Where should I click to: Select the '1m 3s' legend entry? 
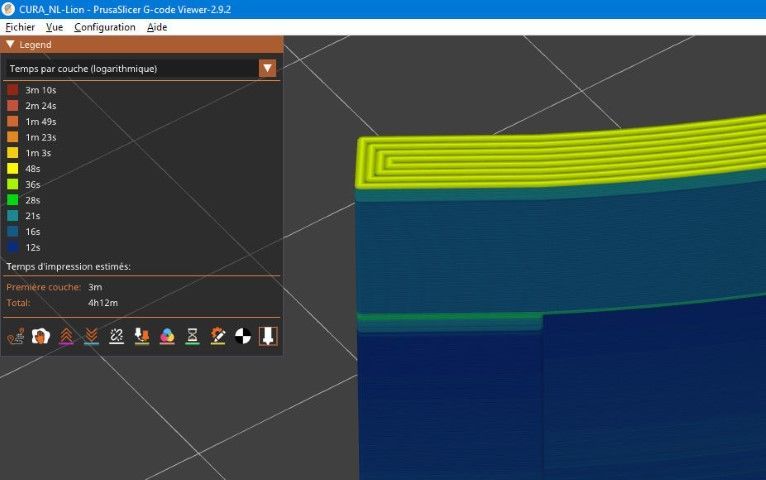click(x=29, y=153)
